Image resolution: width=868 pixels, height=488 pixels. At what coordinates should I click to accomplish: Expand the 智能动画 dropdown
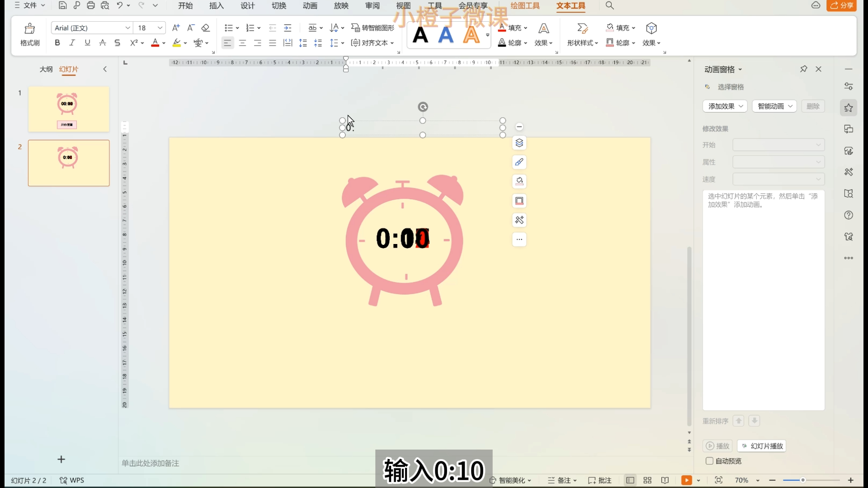(x=774, y=106)
